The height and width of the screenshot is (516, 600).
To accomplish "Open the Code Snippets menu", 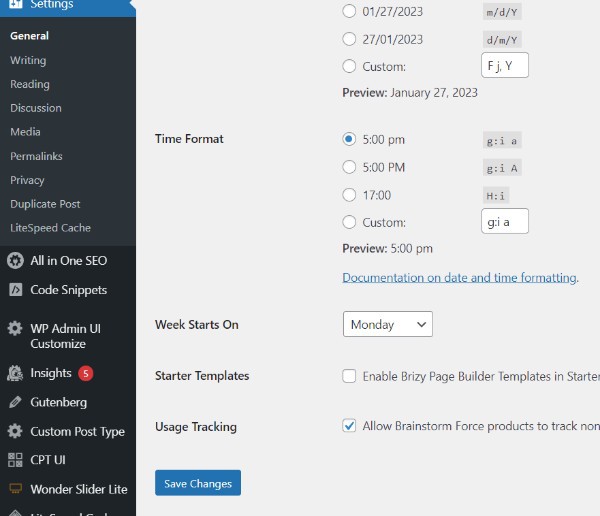I will [x=68, y=290].
